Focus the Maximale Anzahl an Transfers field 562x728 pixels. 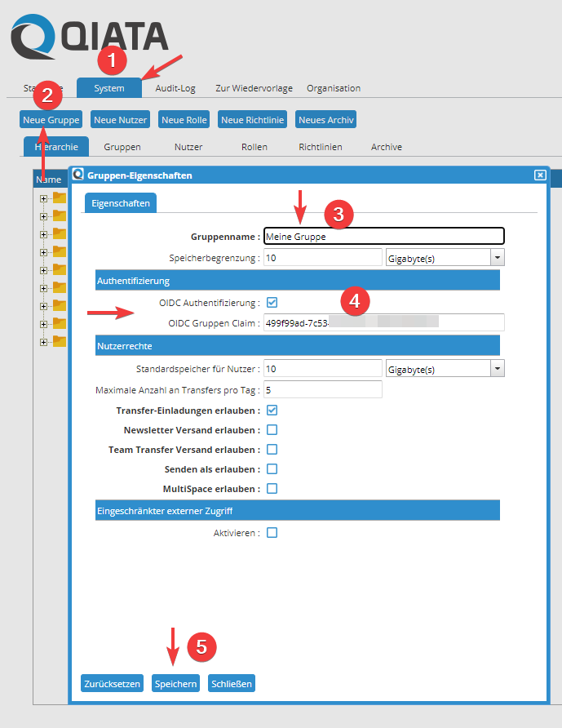click(322, 390)
